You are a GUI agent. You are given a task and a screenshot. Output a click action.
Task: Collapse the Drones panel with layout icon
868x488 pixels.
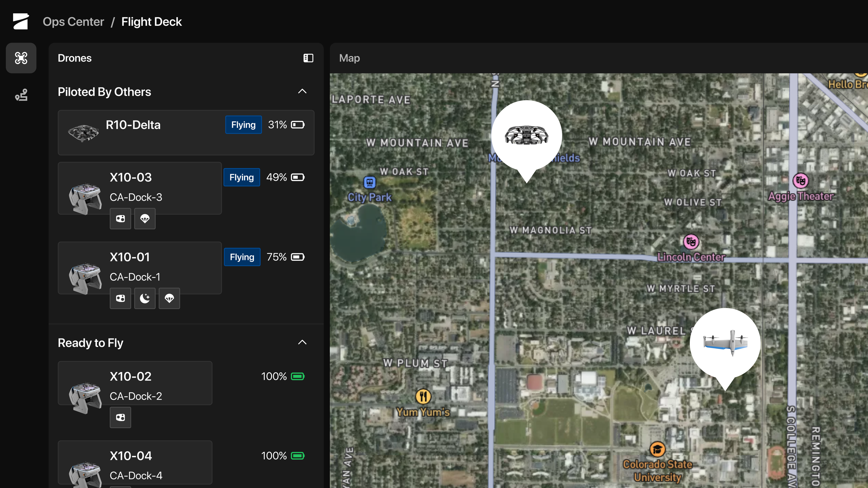tap(308, 58)
